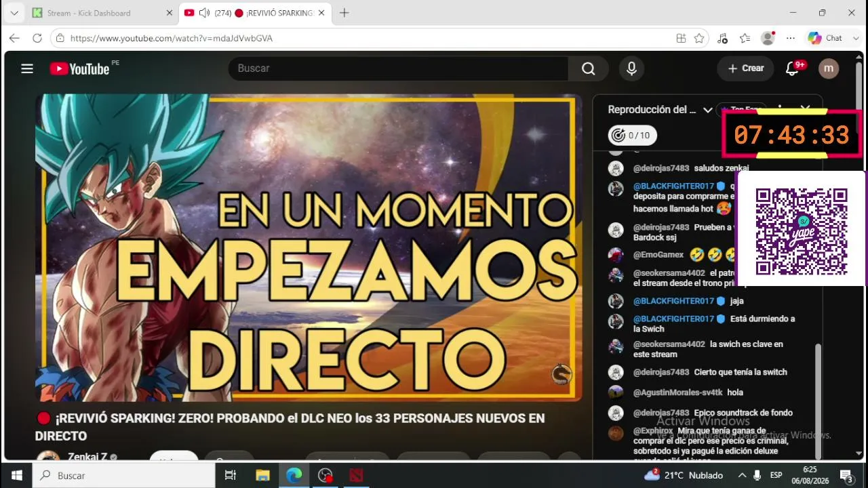Open the Edge browser profile icon

768,38
